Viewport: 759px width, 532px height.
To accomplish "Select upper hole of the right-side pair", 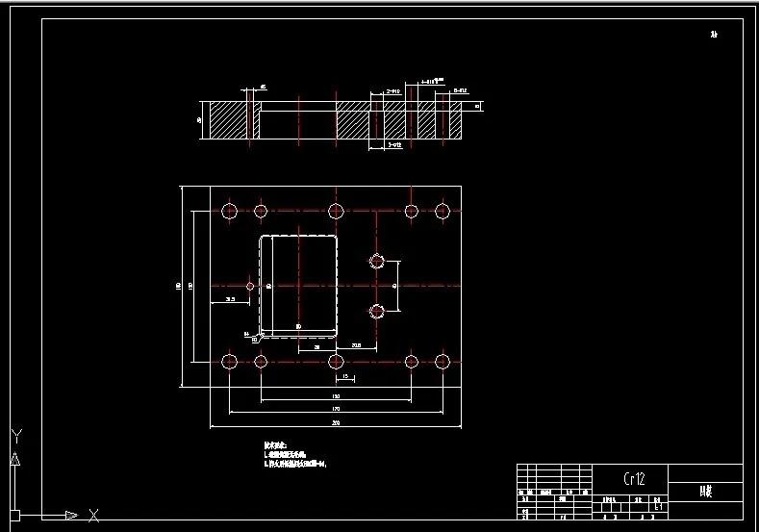I will [x=376, y=262].
